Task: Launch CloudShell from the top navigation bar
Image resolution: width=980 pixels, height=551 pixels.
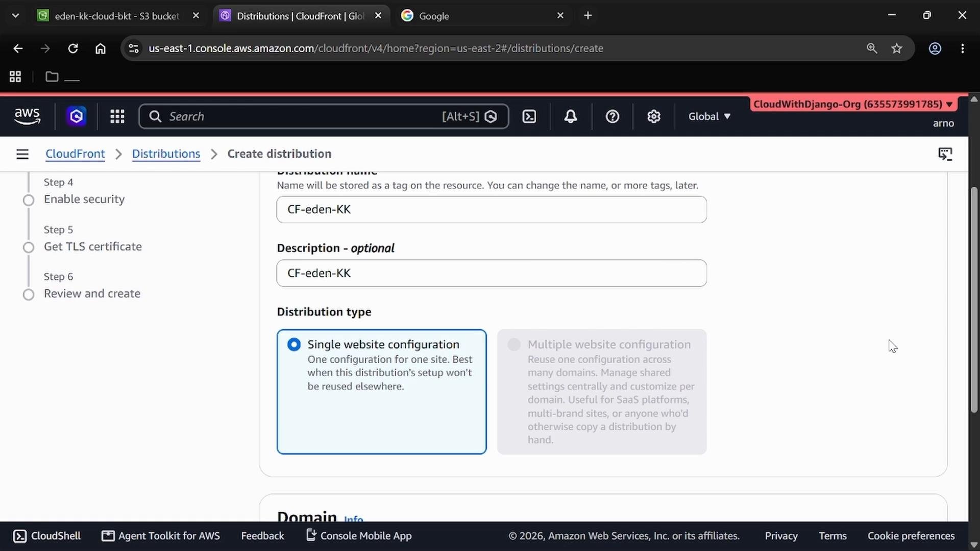Action: [529, 116]
